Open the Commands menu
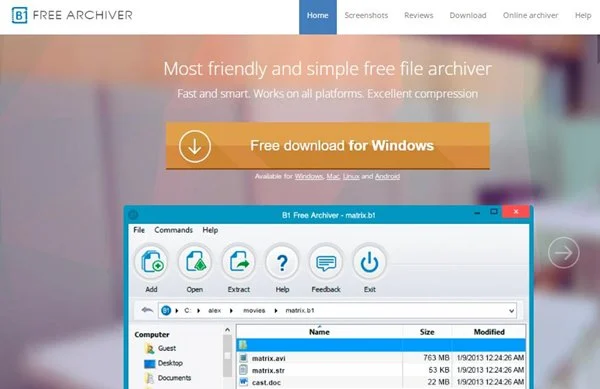The image size is (600, 389). tap(173, 230)
